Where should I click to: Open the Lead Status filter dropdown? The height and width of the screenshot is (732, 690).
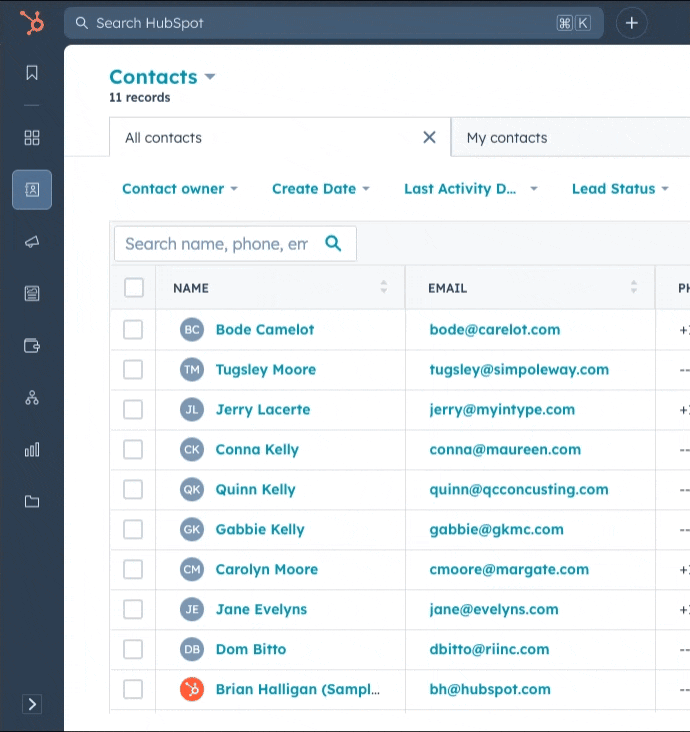(620, 189)
